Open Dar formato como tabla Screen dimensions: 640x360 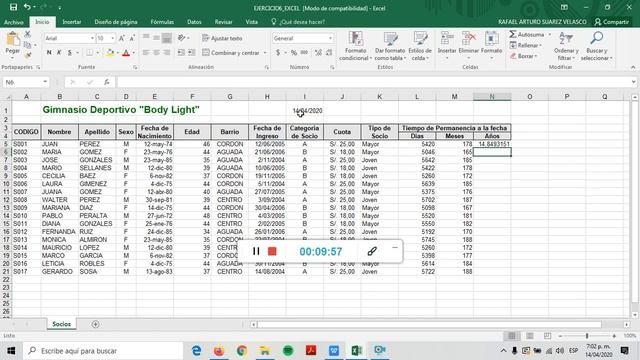coord(390,46)
